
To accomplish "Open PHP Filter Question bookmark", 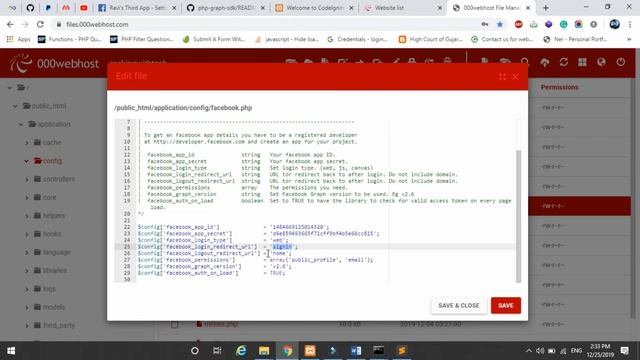I will point(142,39).
